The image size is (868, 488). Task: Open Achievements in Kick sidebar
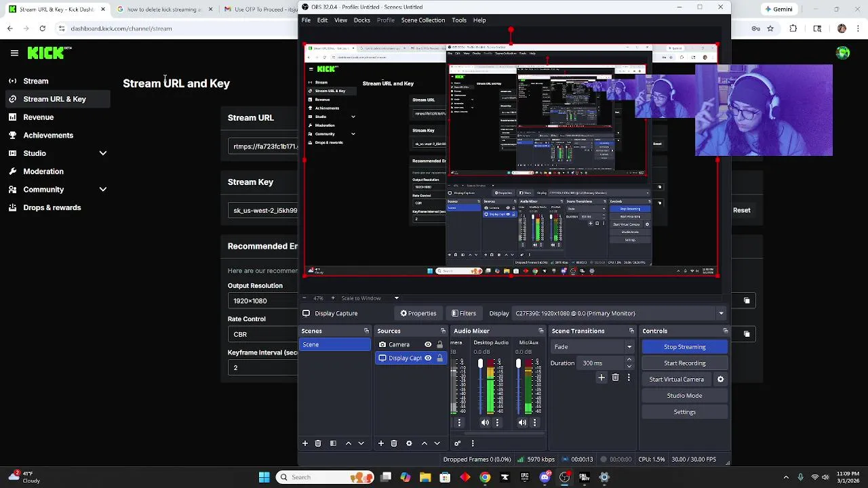tap(48, 135)
